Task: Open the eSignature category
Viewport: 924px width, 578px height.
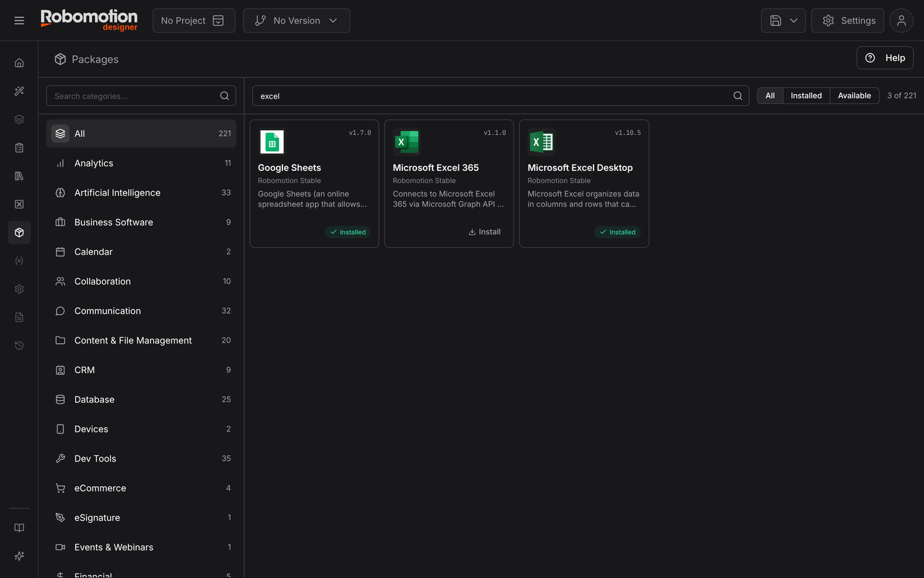Action: click(x=141, y=518)
